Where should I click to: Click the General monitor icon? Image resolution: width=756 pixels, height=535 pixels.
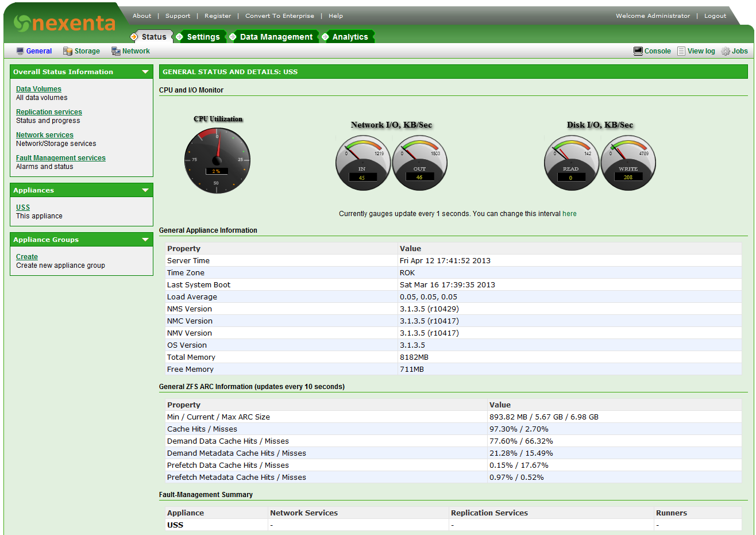20,51
